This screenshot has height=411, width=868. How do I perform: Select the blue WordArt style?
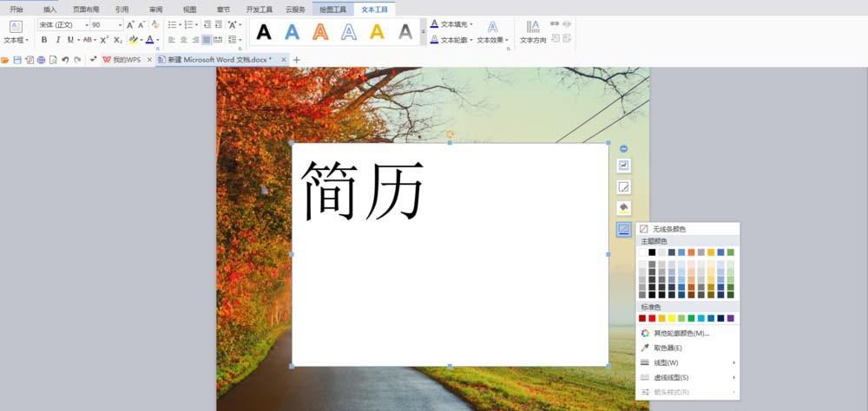coord(293,32)
